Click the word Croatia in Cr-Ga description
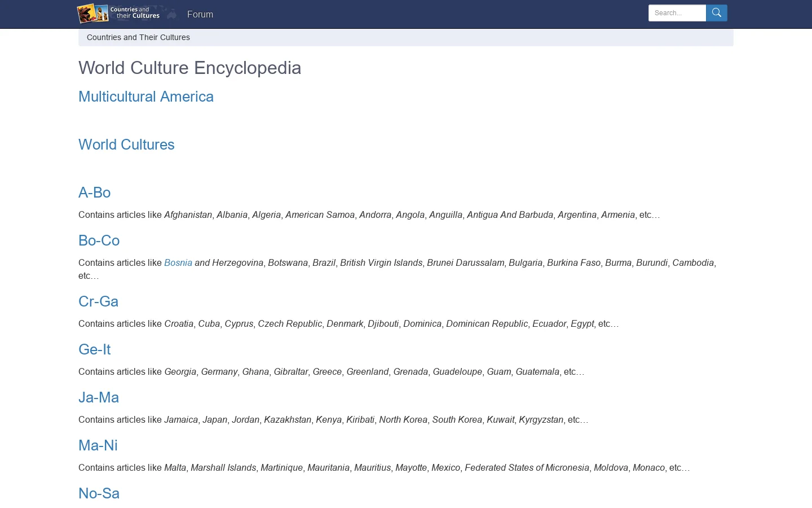The image size is (812, 508). (179, 323)
